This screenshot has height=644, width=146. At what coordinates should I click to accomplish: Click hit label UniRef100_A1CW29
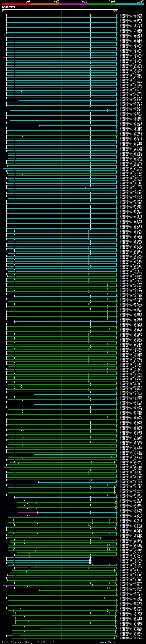click(131, 361)
